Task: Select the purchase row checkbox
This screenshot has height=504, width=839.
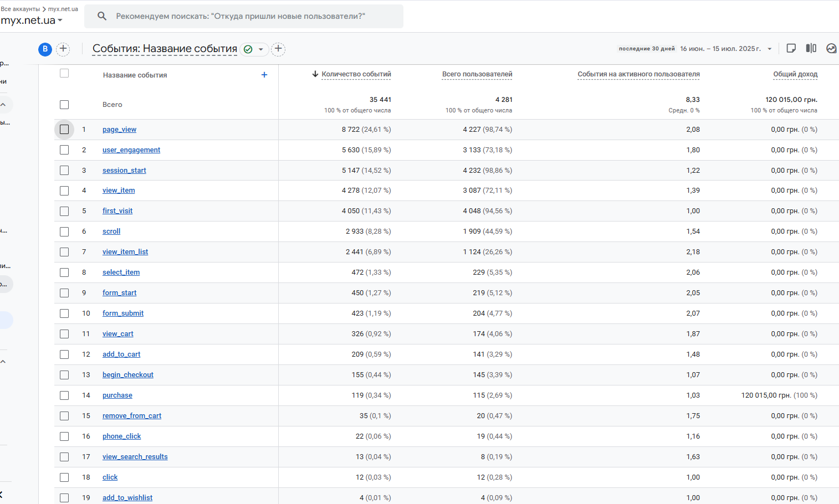Action: point(64,395)
